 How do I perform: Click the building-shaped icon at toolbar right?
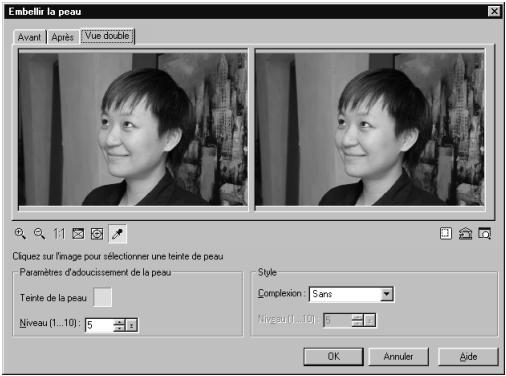click(x=465, y=233)
